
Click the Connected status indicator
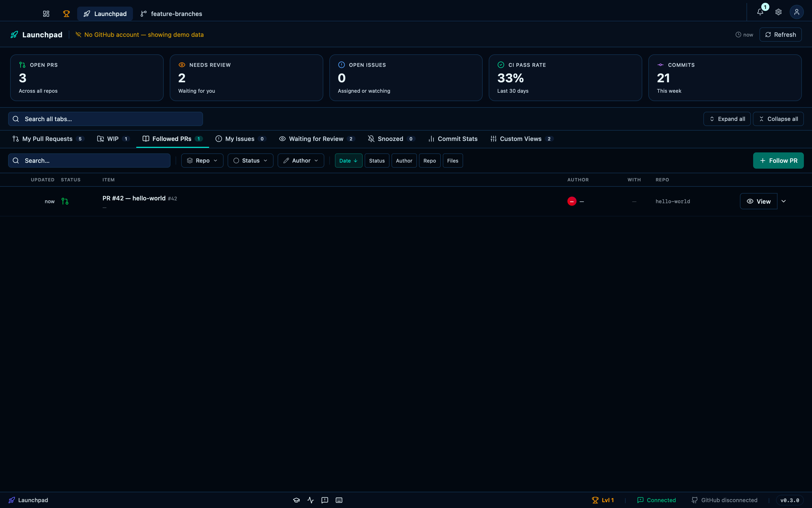(x=657, y=500)
